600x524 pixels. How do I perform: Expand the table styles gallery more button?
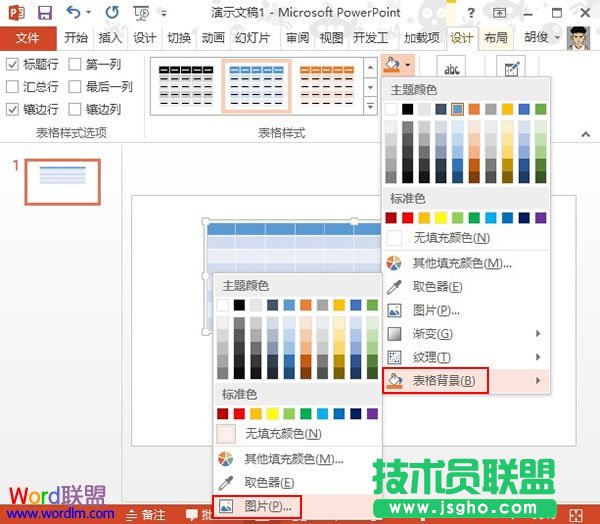coord(370,106)
